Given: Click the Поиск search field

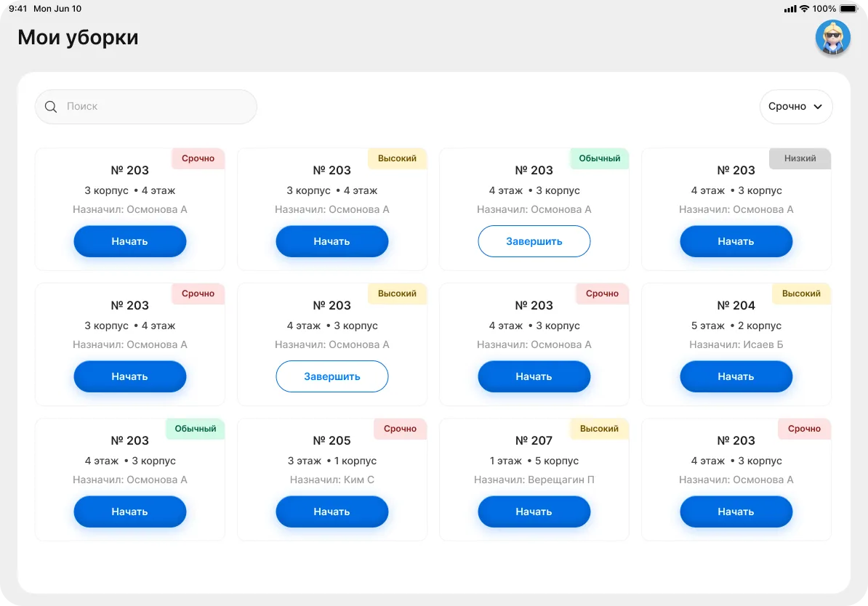Looking at the screenshot, I should 146,107.
